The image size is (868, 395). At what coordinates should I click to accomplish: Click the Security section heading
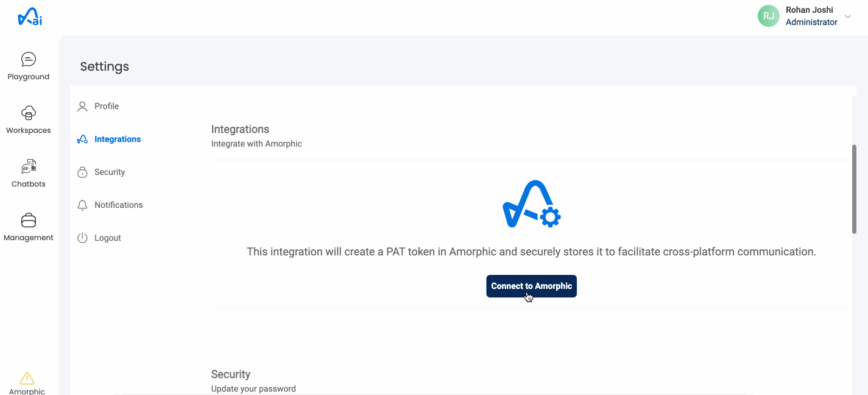pyautogui.click(x=231, y=374)
